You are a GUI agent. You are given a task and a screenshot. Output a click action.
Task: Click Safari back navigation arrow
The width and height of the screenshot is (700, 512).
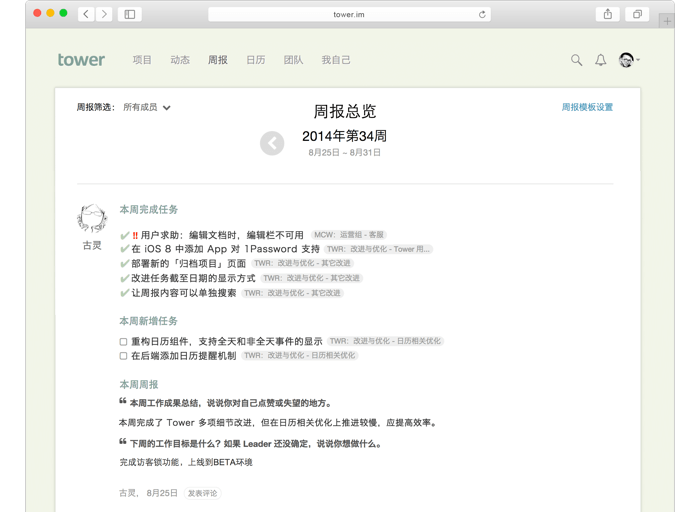coord(86,14)
